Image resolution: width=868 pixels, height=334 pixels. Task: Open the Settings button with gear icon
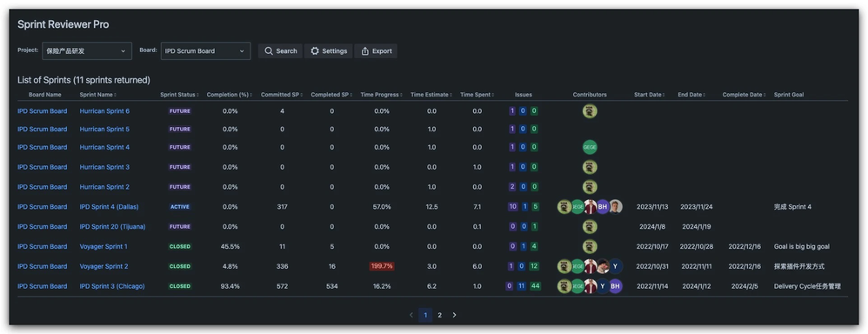[328, 51]
